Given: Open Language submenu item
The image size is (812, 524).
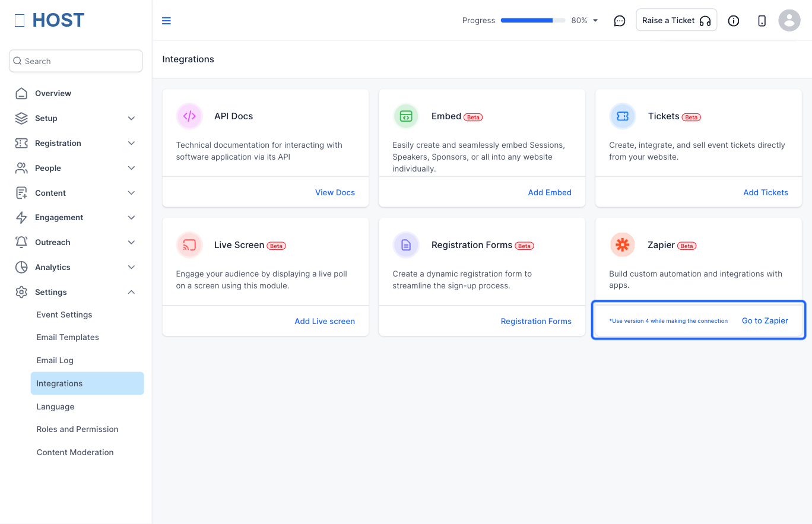Looking at the screenshot, I should [55, 407].
